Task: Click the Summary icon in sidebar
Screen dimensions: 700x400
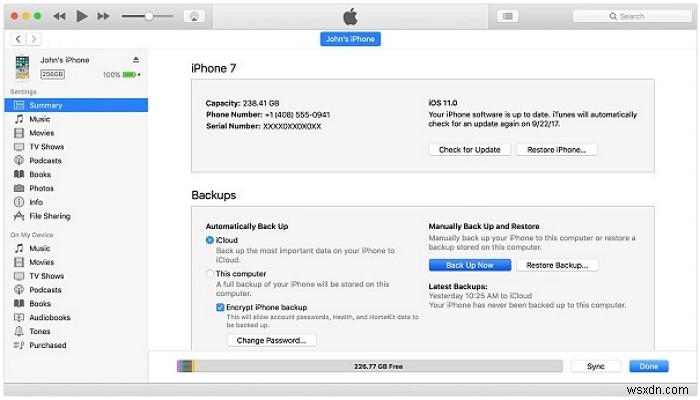Action: pos(19,105)
